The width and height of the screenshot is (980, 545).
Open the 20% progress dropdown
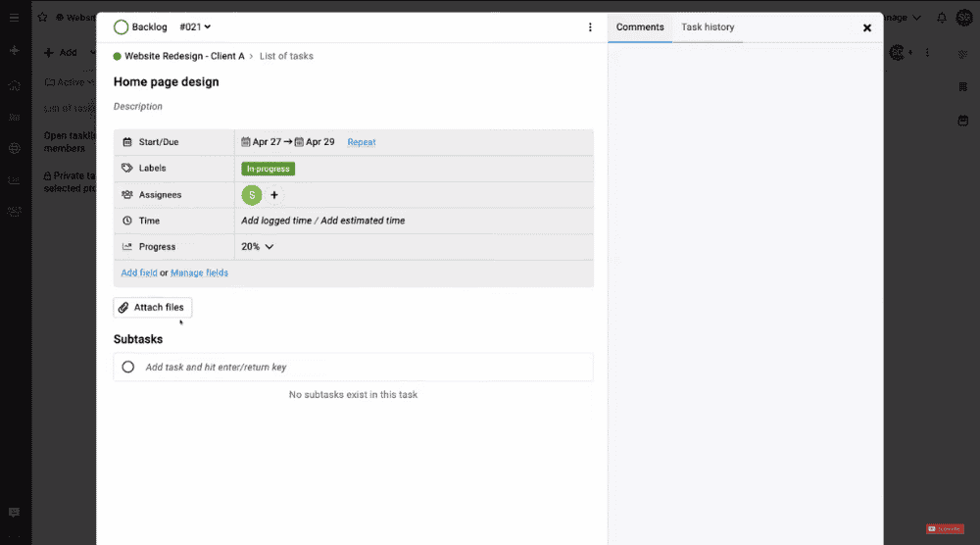[x=258, y=246]
